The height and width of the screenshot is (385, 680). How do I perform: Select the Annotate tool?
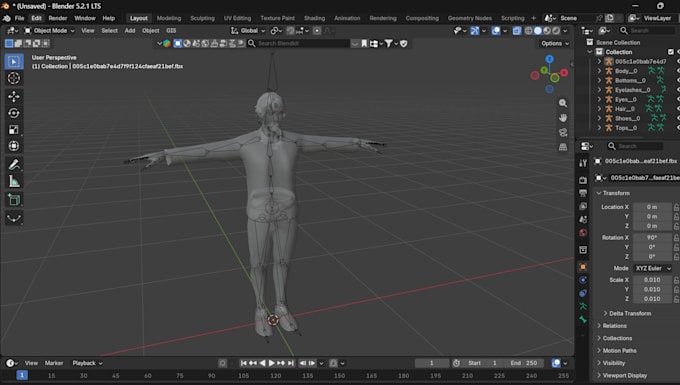pyautogui.click(x=14, y=165)
